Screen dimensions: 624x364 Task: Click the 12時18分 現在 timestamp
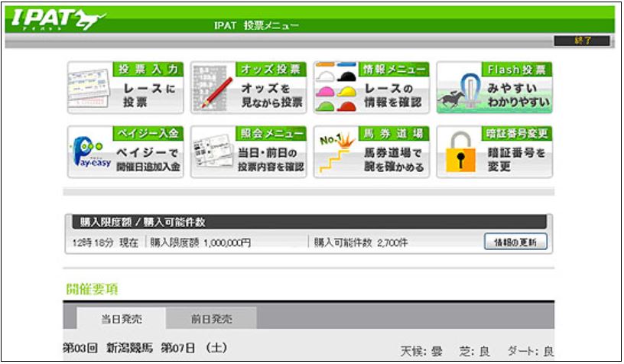[105, 242]
